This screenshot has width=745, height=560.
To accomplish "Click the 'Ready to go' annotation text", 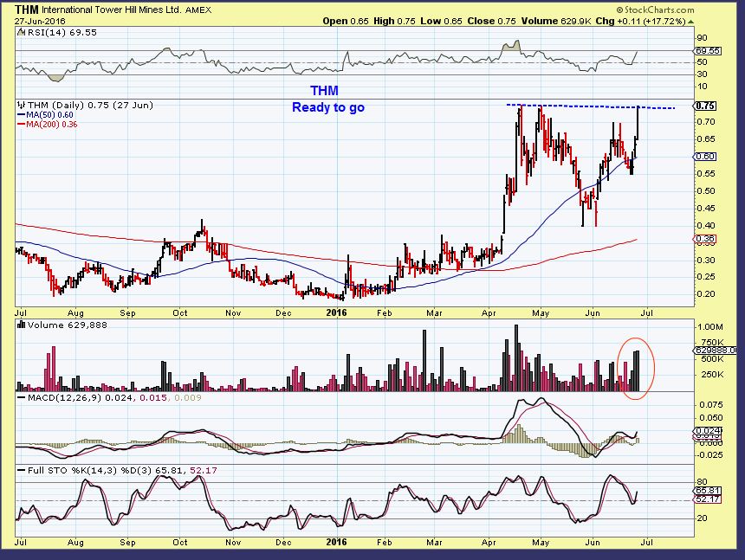I will pos(328,107).
